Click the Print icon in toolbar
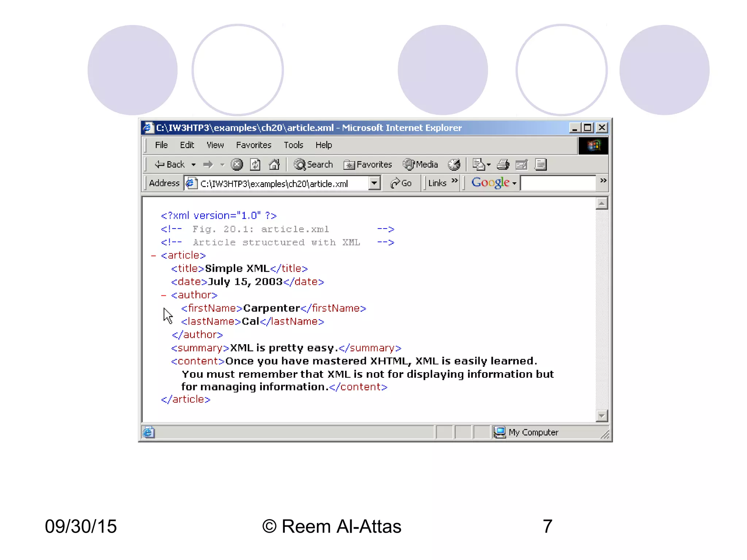 [x=503, y=164]
